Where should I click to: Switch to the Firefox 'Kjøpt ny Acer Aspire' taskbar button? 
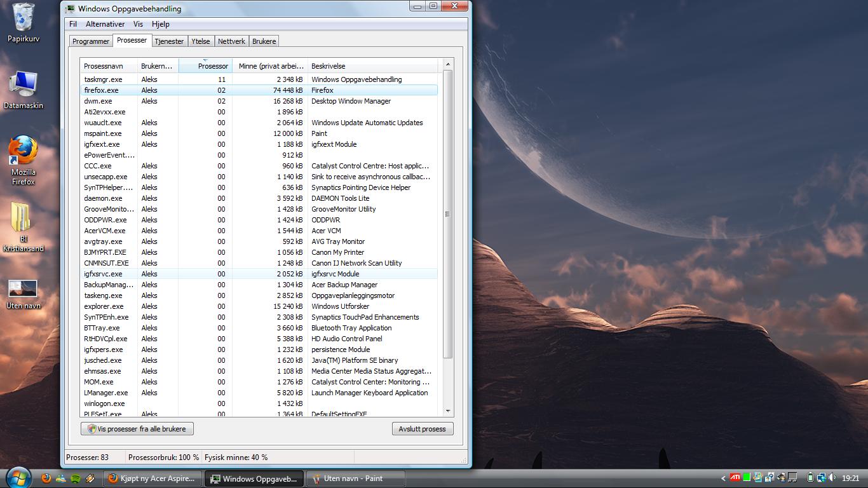click(153, 478)
